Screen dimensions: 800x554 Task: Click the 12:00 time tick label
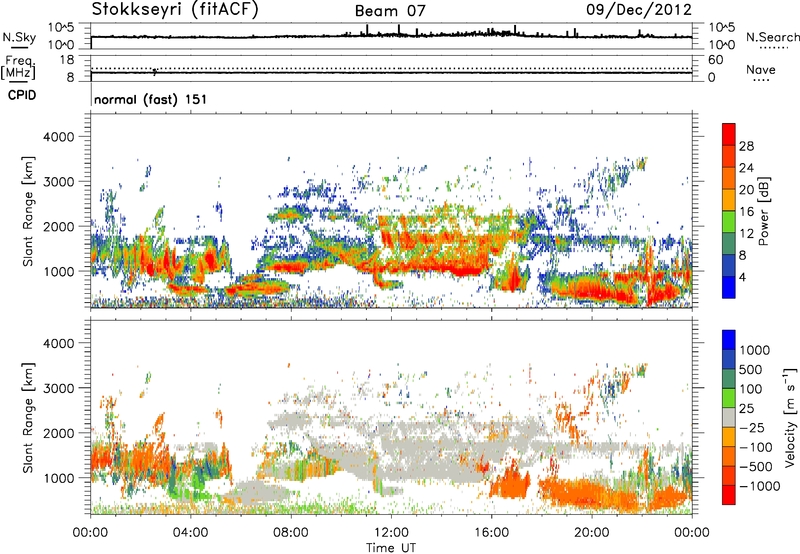pos(391,533)
